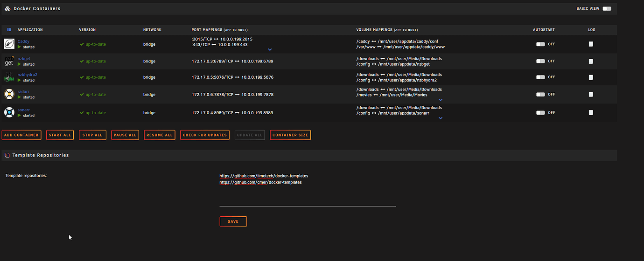644x261 pixels.
Task: Click the Template Repositories section icon
Action: point(7,155)
